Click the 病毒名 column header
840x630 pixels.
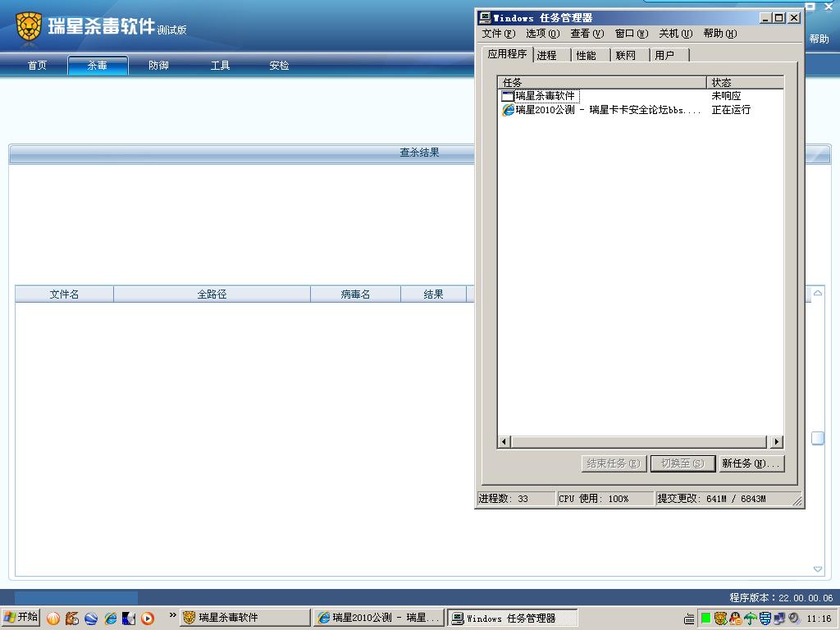[x=356, y=294]
